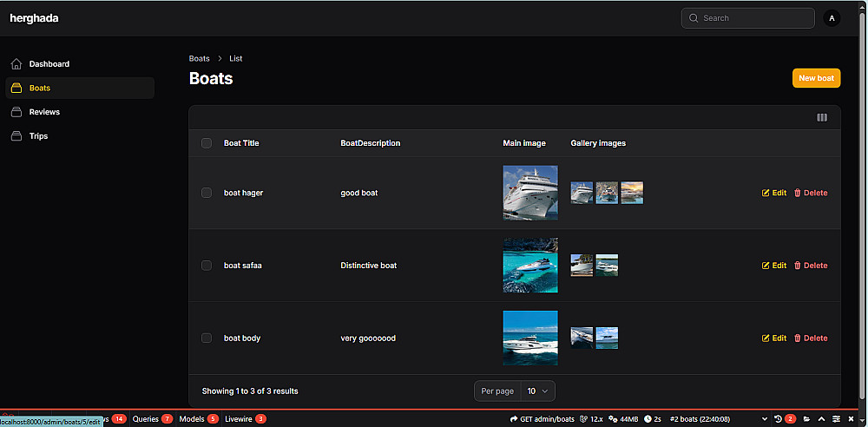
Task: Click 'Showing 1 to 3 of 3 results' text
Action: [x=250, y=391]
